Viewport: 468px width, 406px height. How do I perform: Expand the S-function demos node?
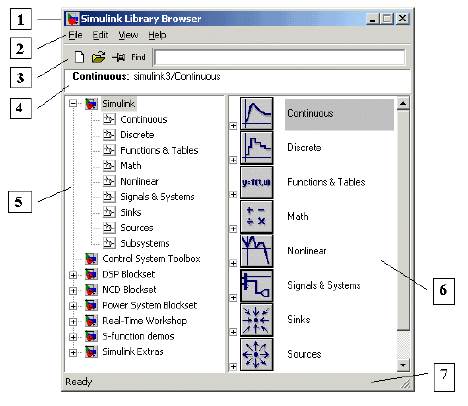(x=73, y=337)
